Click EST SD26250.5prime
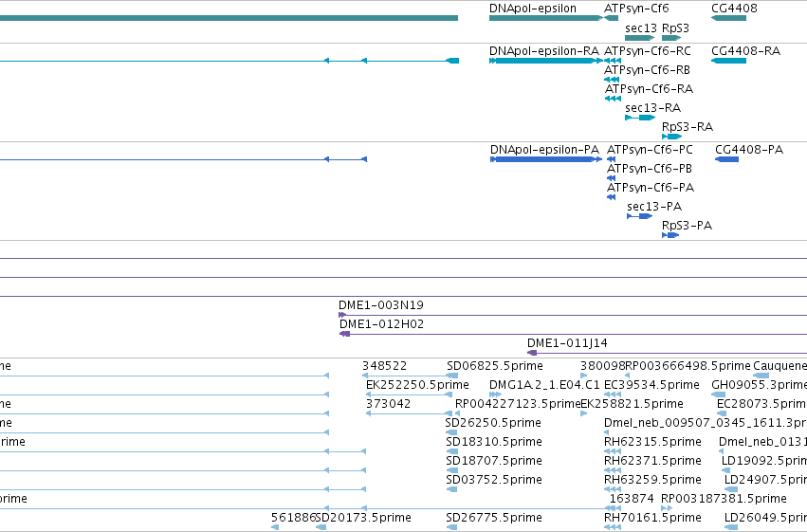This screenshot has height=532, width=807. [x=451, y=433]
